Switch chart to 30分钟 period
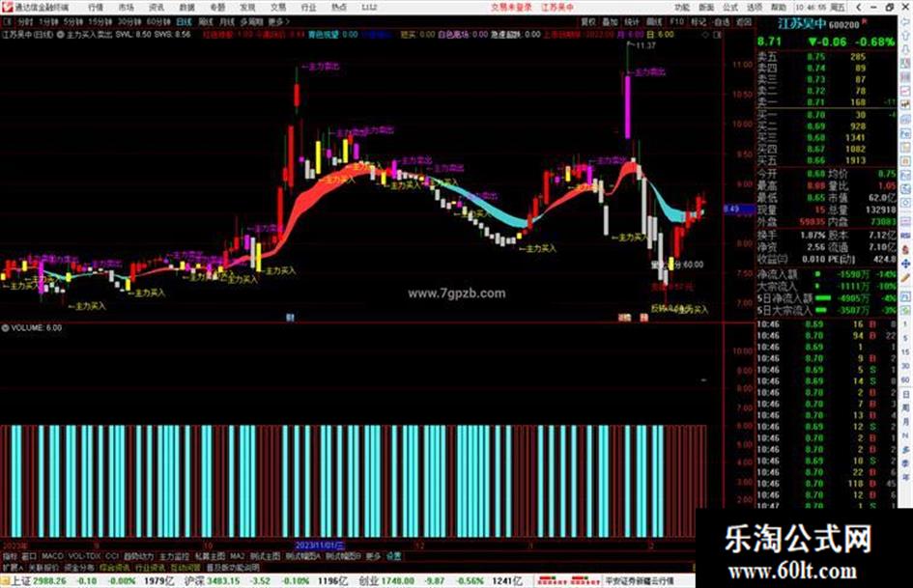 (128, 21)
